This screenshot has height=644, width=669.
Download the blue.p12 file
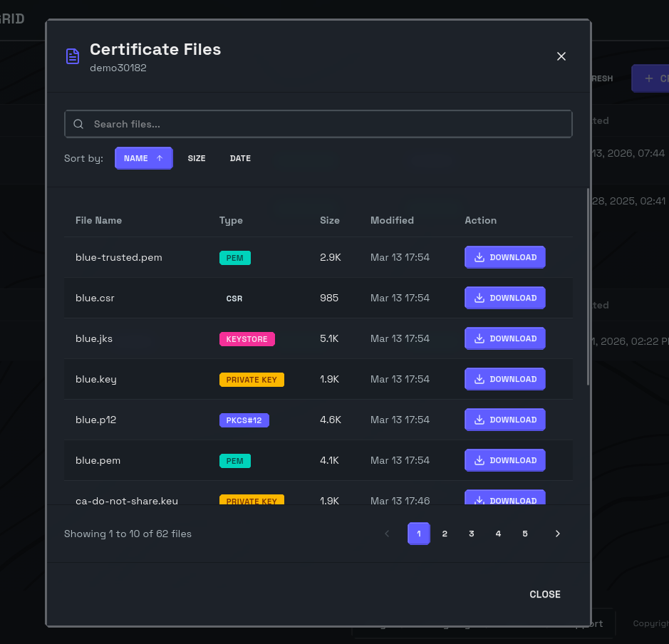pos(504,420)
